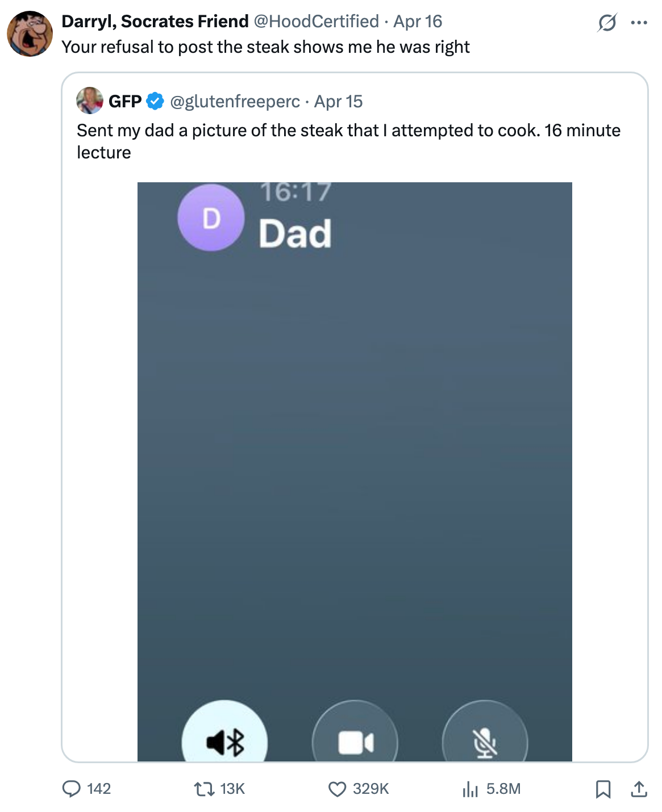
Task: View analytics showing 5.8M views
Action: (471, 789)
